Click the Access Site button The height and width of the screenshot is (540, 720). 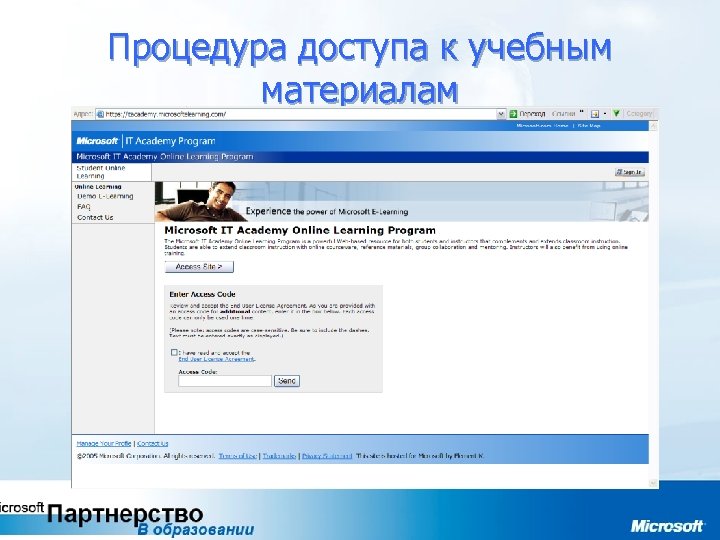[199, 267]
